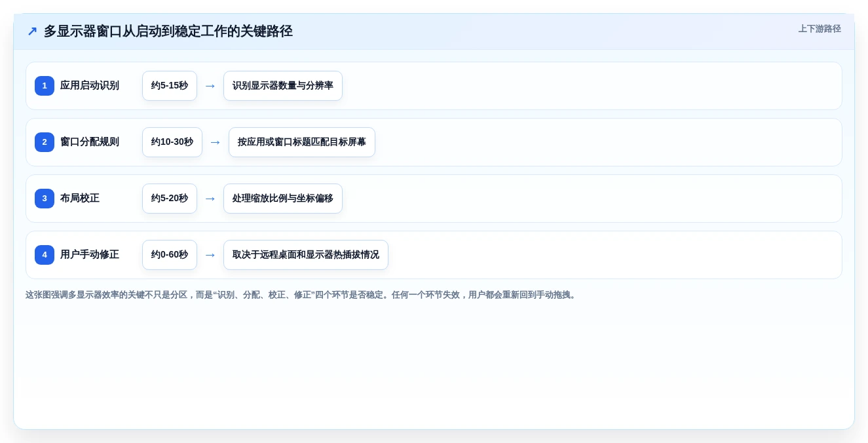Screen dimensions: 868x443
Task: Click the footnote text starting 这张图强调多显示器效率
Action: [301, 295]
